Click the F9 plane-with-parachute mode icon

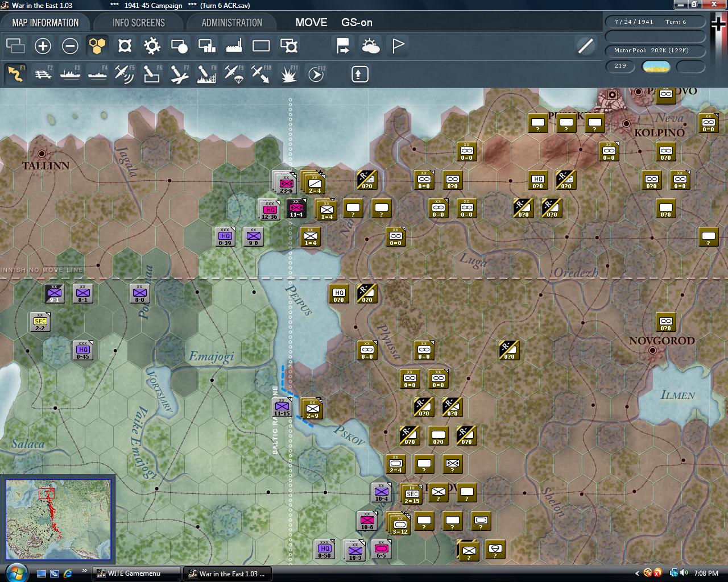234,74
